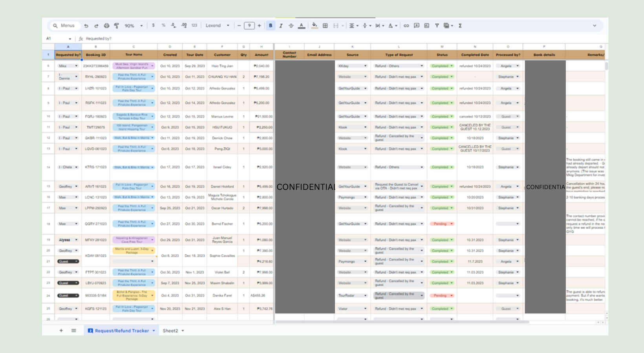Toggle bold formatting
644x353 pixels.
point(271,25)
